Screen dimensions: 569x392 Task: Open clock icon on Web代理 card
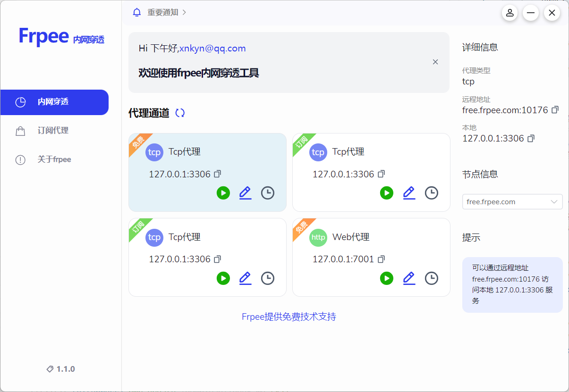click(x=432, y=278)
